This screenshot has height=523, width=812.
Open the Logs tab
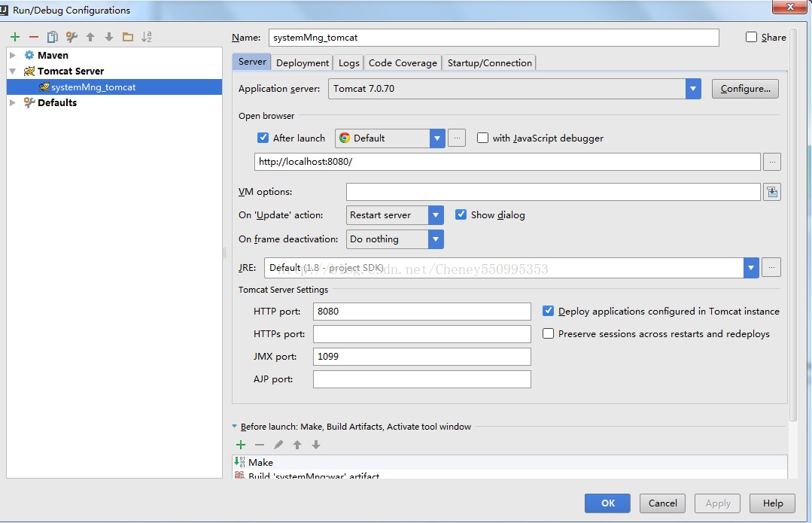[x=348, y=62]
